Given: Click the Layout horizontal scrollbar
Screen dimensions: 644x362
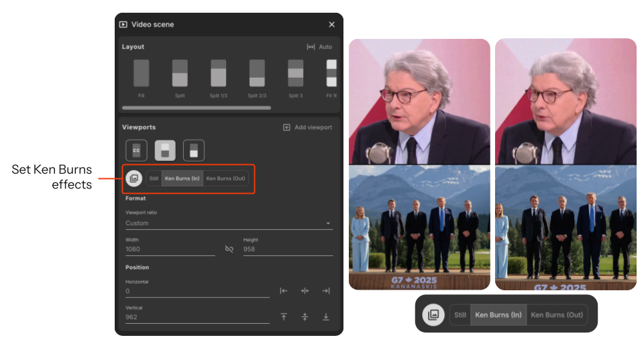Looking at the screenshot, I should coord(197,107).
